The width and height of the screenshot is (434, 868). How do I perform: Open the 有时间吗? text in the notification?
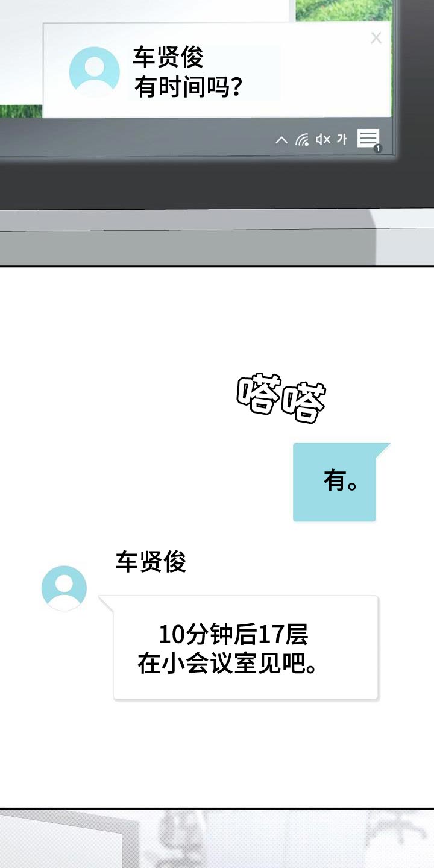point(188,88)
